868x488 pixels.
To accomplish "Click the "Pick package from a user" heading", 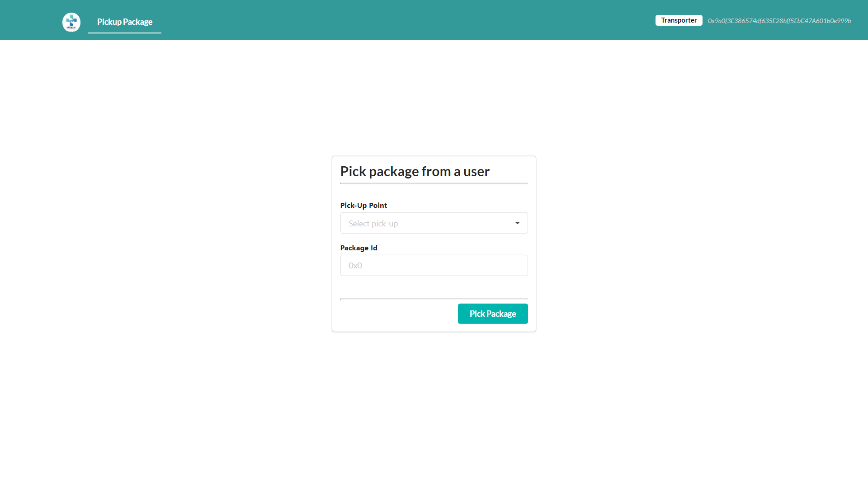I will coord(415,172).
